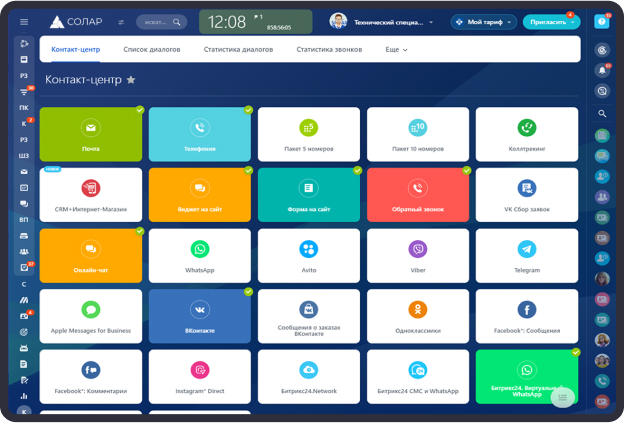This screenshot has height=423, width=624.
Task: Open the ВКонтакте channel tile
Action: coord(200,316)
